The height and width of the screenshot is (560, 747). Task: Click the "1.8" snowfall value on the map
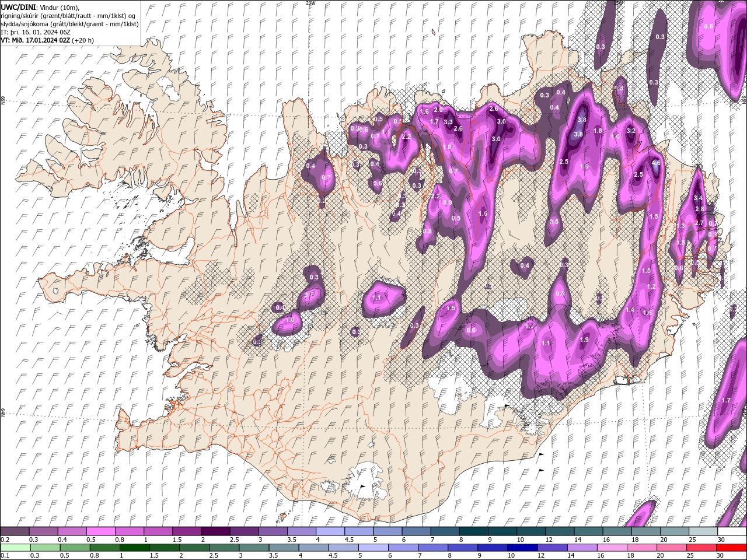pyautogui.click(x=598, y=131)
